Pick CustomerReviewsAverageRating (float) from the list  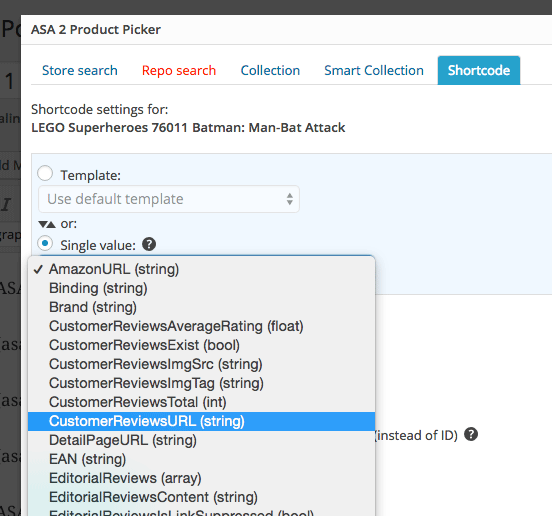[x=201, y=326]
